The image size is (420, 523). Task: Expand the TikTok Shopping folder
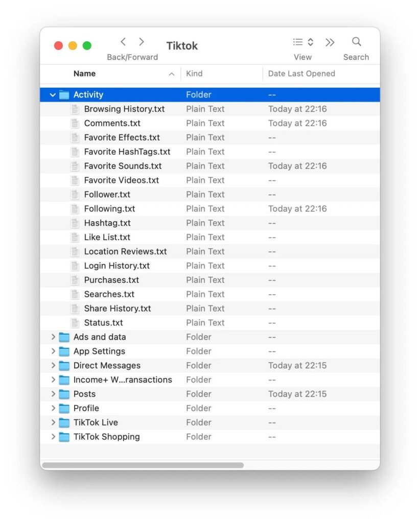pos(53,437)
